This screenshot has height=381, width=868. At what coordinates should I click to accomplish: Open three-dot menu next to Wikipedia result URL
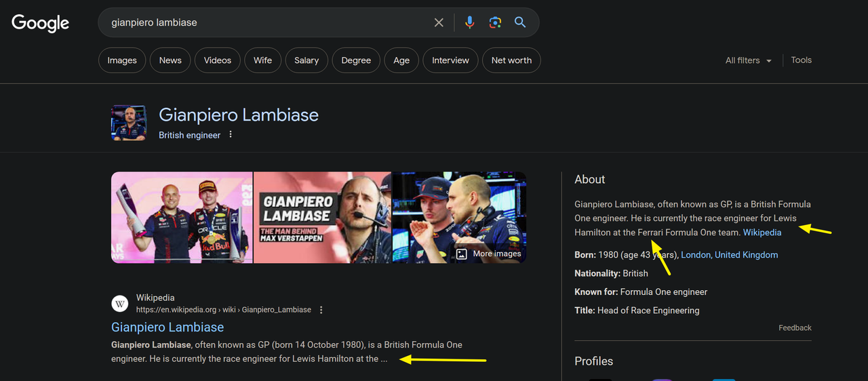pyautogui.click(x=321, y=310)
